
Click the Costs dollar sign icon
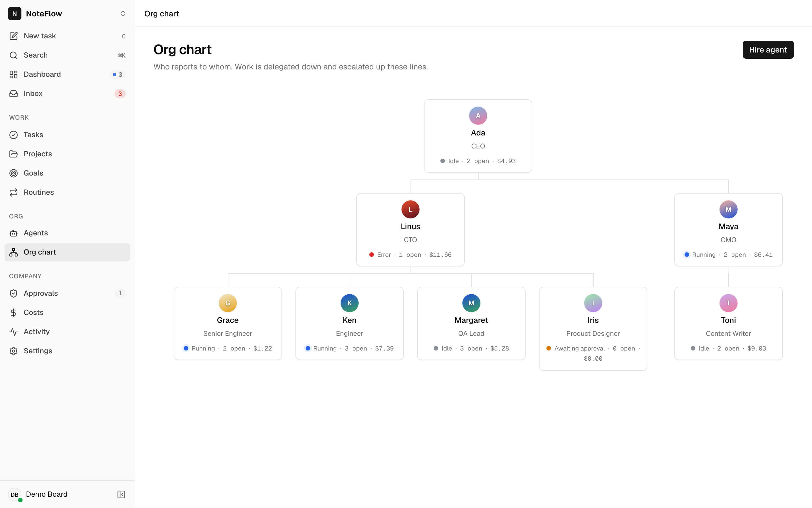(14, 312)
